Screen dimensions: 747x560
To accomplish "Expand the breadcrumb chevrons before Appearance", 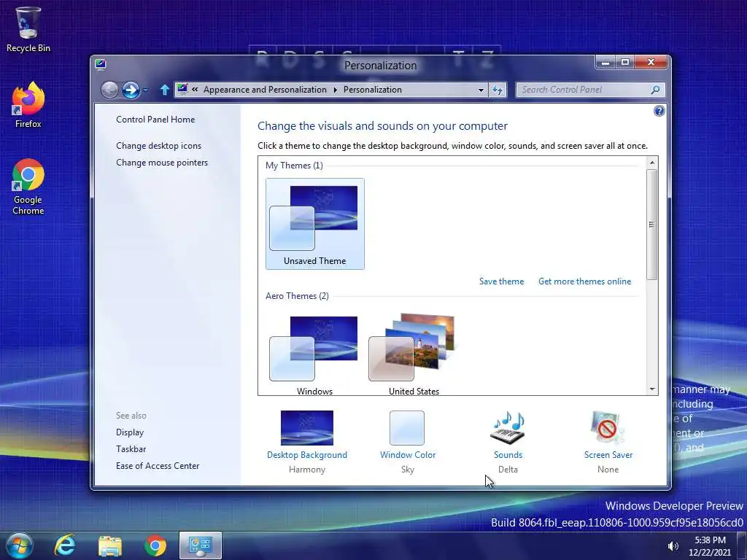I will [x=195, y=90].
